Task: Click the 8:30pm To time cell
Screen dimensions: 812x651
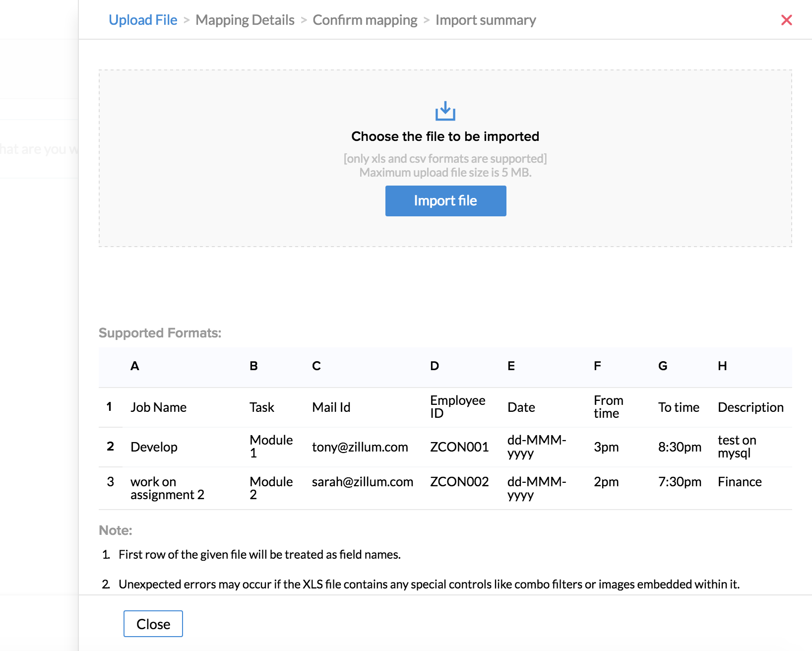Action: point(679,447)
